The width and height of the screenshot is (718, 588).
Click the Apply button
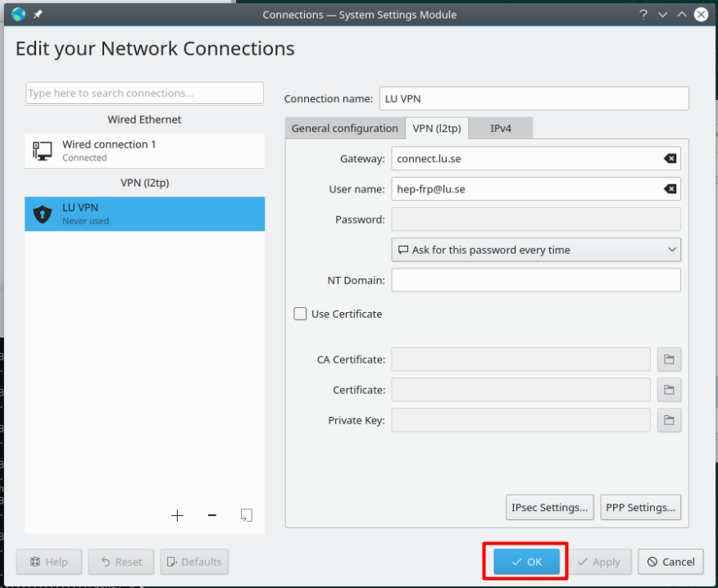tap(599, 562)
